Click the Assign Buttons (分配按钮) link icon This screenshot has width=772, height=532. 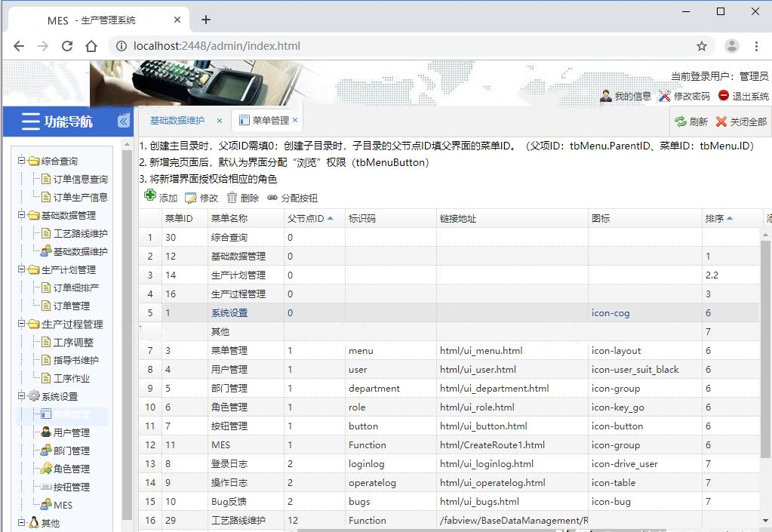point(272,198)
